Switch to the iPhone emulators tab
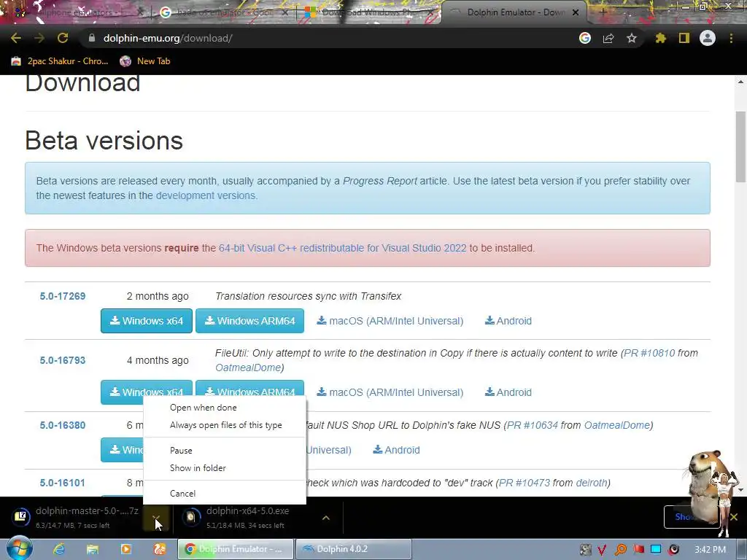The image size is (747, 560). [x=79, y=12]
